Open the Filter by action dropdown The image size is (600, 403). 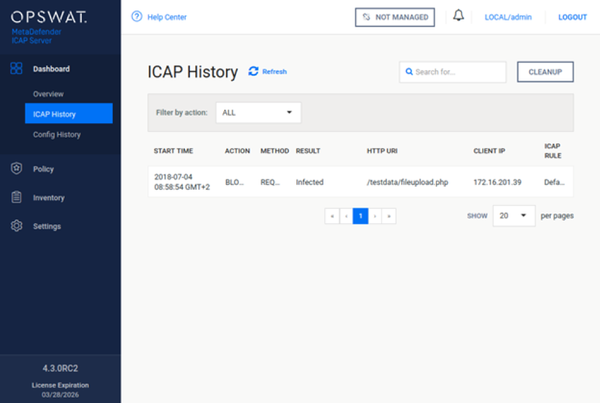[258, 112]
